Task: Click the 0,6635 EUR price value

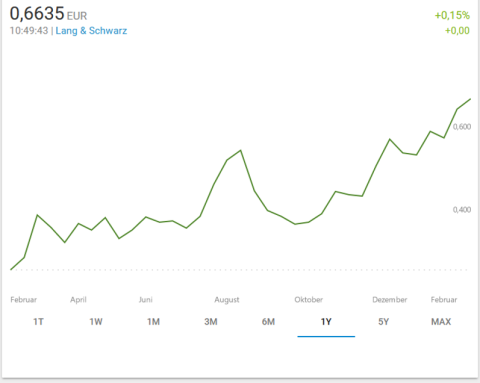Action: point(48,14)
